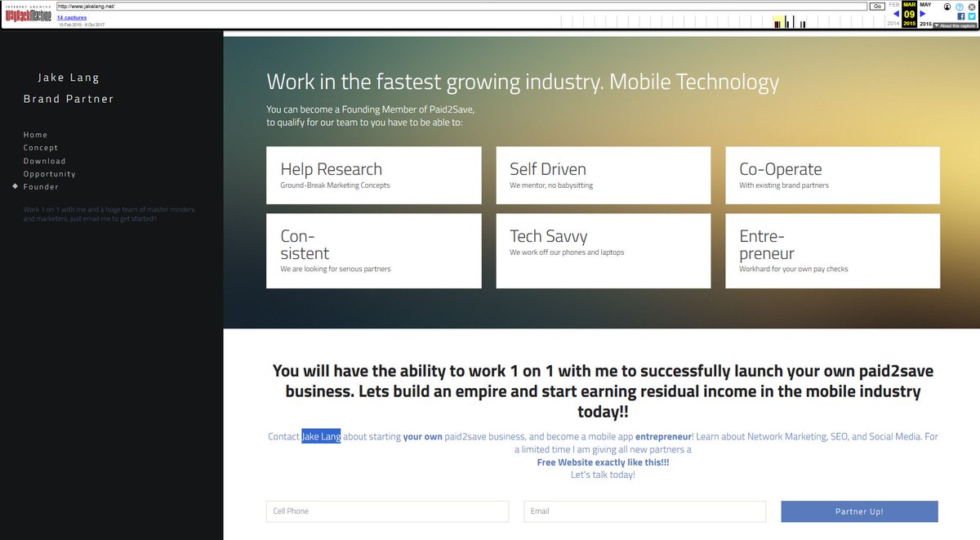This screenshot has width=980, height=540.
Task: Close the Wayback toolbar with X icon
Action: pyautogui.click(x=972, y=7)
